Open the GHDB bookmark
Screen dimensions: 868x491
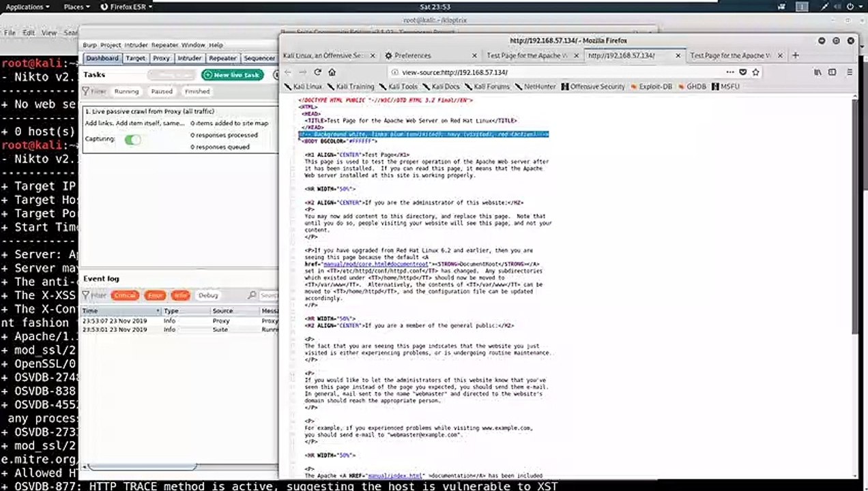coord(691,87)
